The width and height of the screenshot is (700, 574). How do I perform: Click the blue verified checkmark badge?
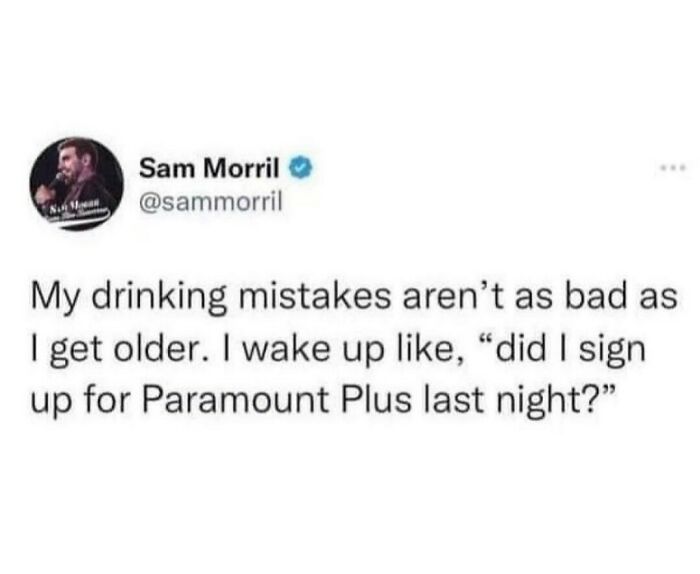(302, 168)
